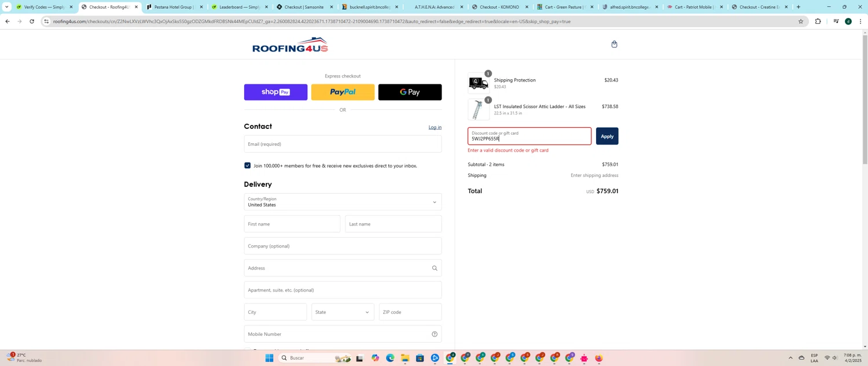The image size is (868, 366).
Task: Switch to the Leaderboard tab
Action: pyautogui.click(x=239, y=7)
